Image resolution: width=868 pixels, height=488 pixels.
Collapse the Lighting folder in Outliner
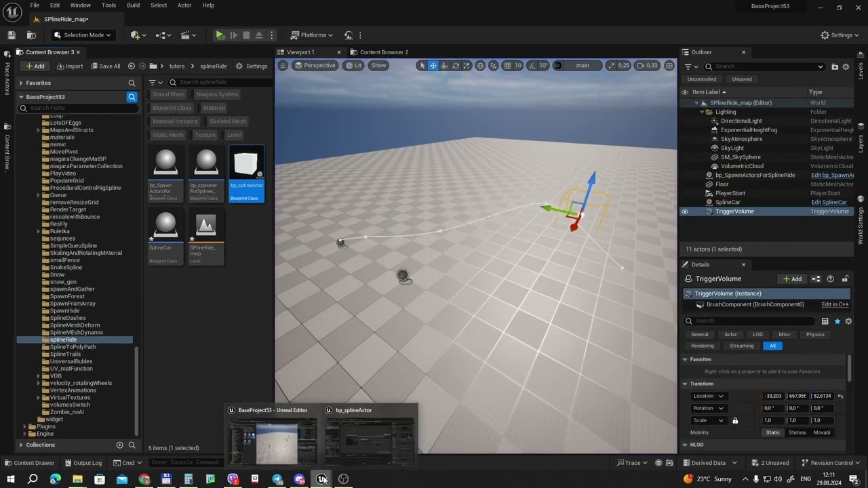tap(702, 112)
